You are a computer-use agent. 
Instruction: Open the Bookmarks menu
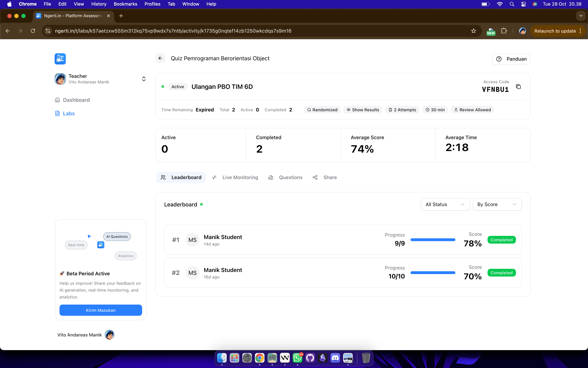pyautogui.click(x=125, y=4)
